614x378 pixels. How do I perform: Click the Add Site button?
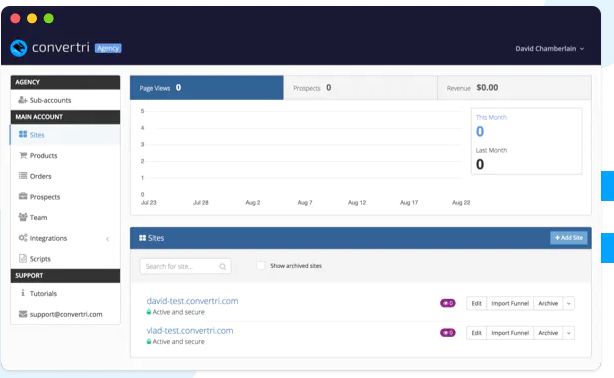point(569,238)
